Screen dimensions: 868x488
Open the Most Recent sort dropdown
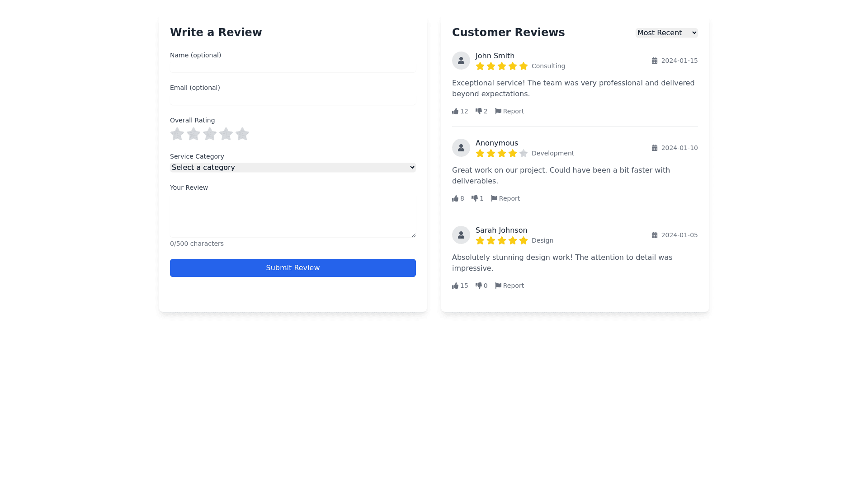[666, 33]
